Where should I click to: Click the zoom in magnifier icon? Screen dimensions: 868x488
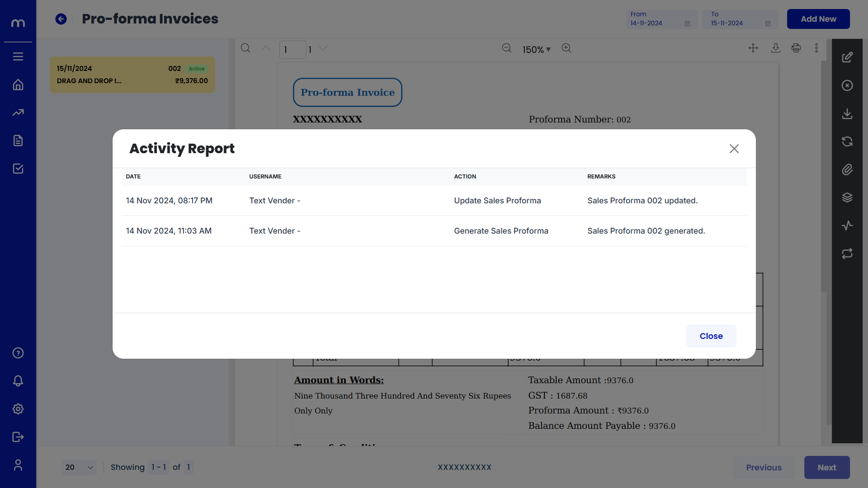coord(566,48)
